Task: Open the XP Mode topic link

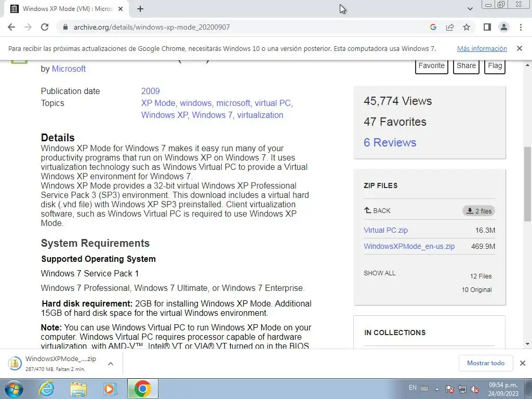Action: click(x=158, y=103)
